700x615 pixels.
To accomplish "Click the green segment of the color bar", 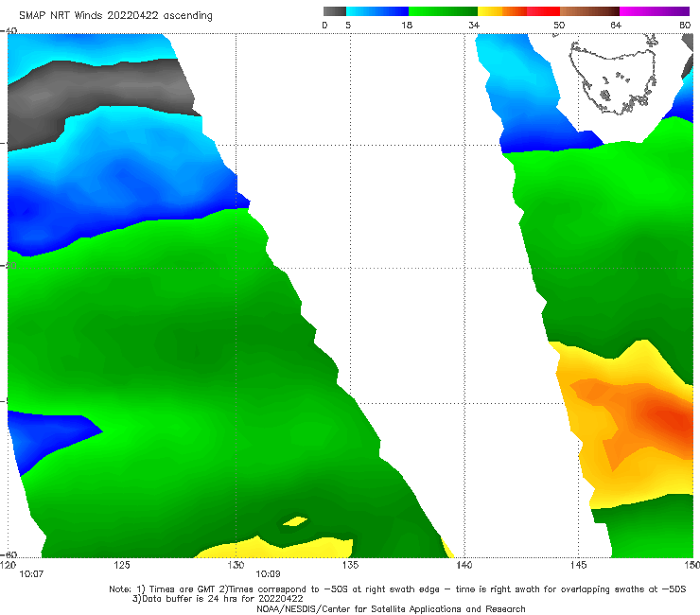I will [443, 11].
